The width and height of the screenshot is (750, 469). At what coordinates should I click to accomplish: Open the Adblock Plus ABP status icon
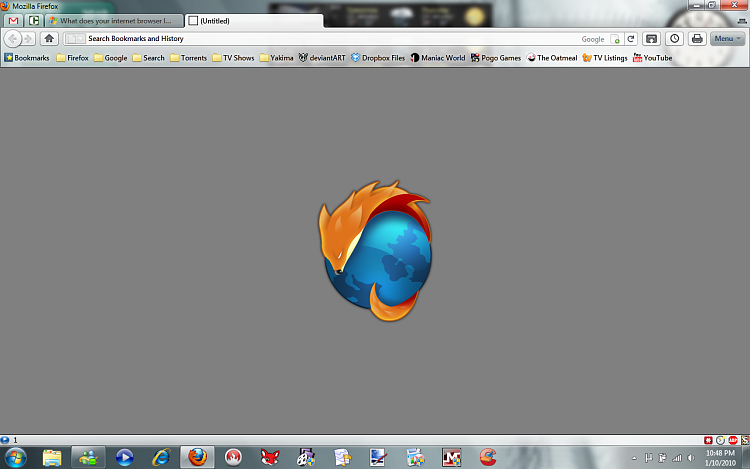(733, 440)
